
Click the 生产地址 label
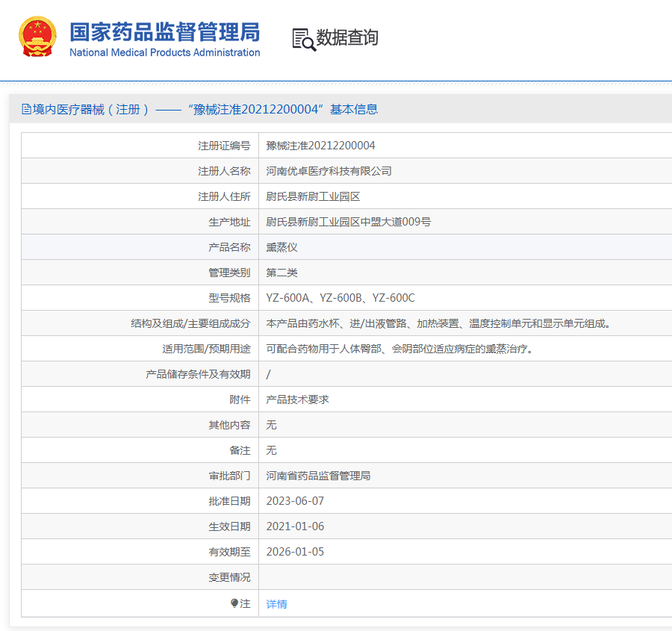[229, 222]
